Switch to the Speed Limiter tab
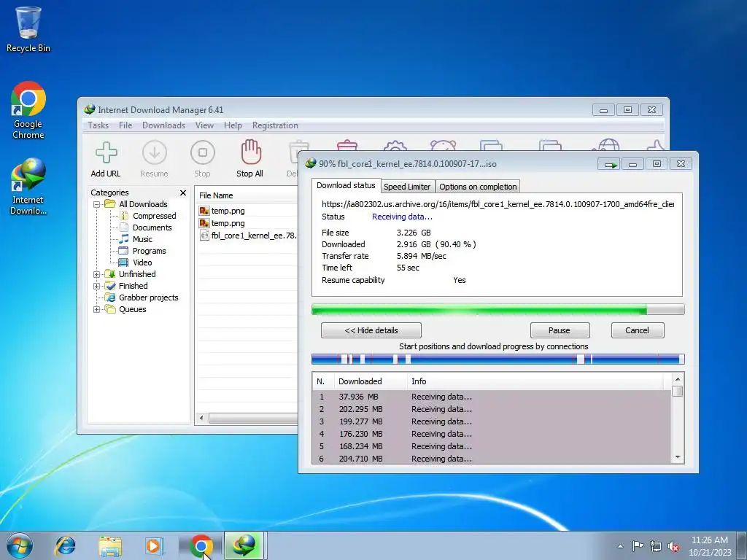The width and height of the screenshot is (747, 560). (x=407, y=187)
